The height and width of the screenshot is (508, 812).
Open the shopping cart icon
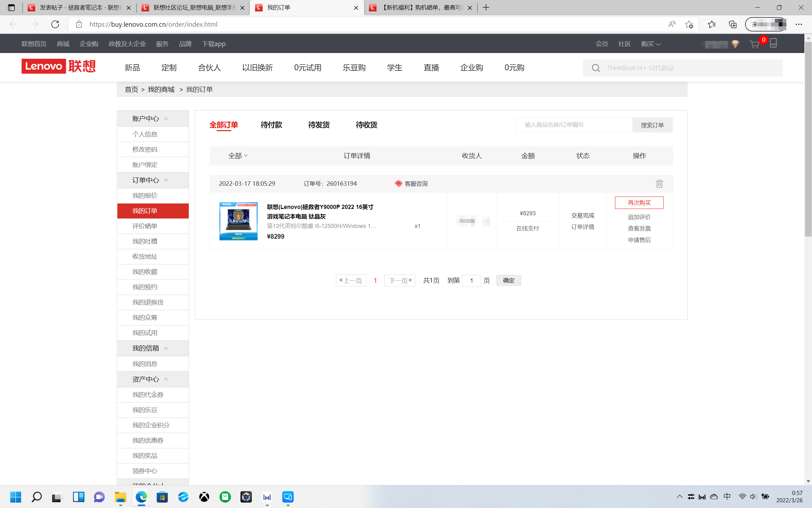point(754,44)
